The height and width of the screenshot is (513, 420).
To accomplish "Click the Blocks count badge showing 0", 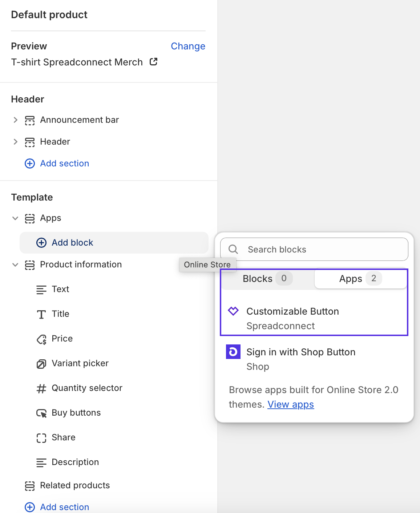I will click(x=284, y=278).
